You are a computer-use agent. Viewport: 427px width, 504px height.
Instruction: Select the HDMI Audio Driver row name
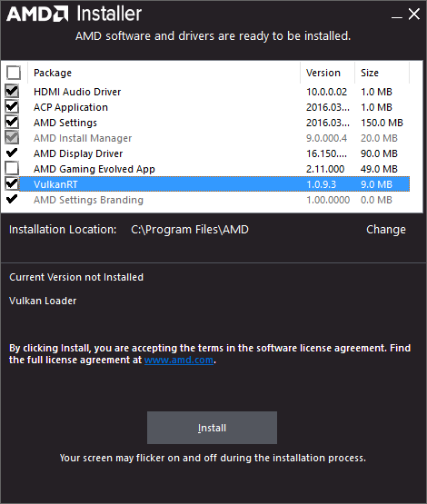tap(77, 92)
